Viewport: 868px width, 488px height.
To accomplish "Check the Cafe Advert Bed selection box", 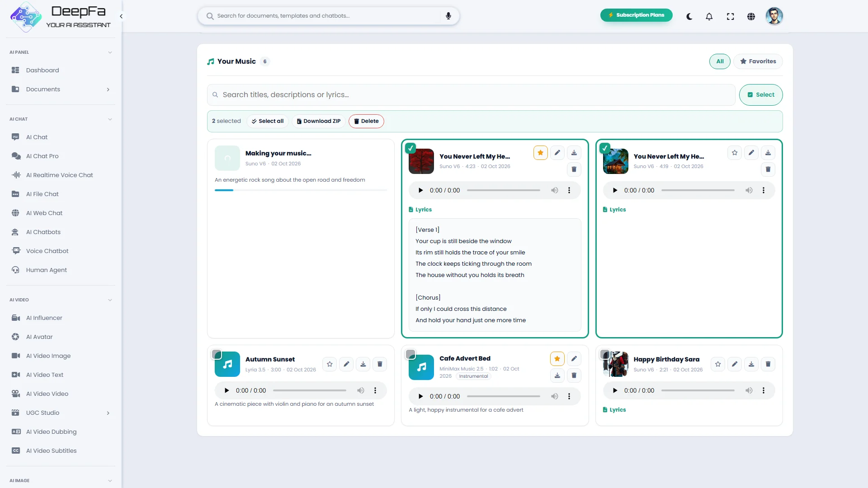I will [x=410, y=354].
